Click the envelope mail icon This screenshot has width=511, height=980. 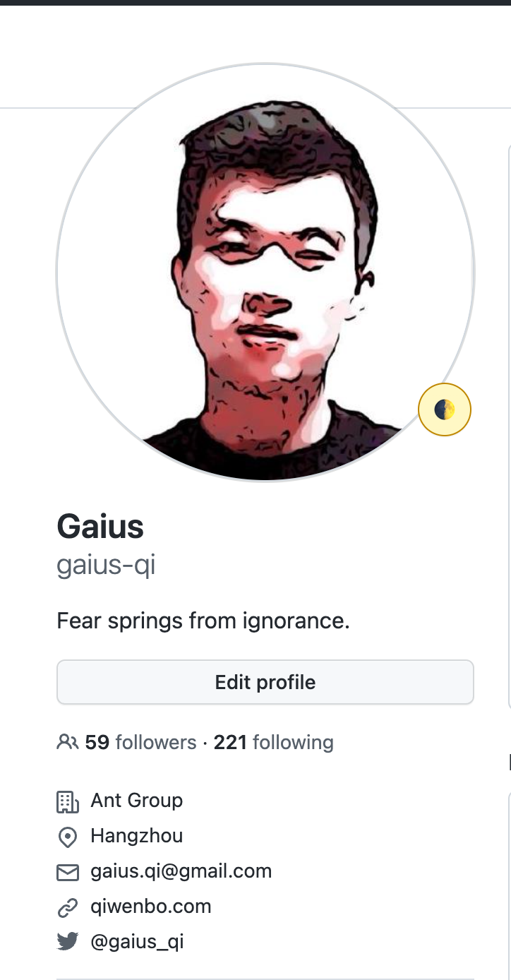click(x=67, y=873)
